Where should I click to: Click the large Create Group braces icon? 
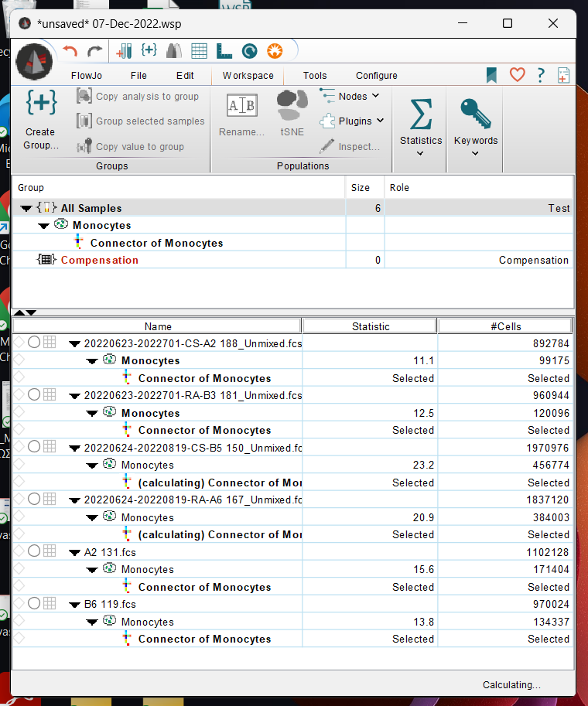(42, 103)
